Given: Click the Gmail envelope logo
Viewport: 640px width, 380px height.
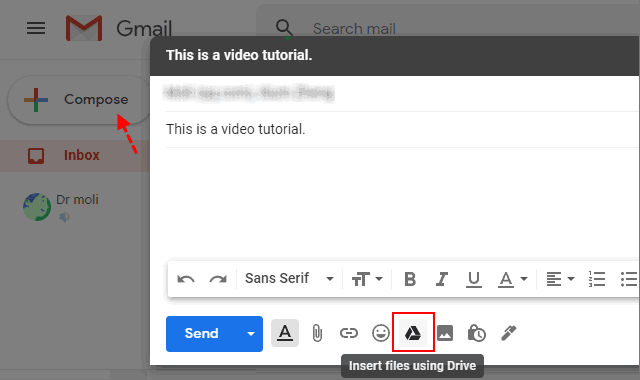Looking at the screenshot, I should coord(84,28).
